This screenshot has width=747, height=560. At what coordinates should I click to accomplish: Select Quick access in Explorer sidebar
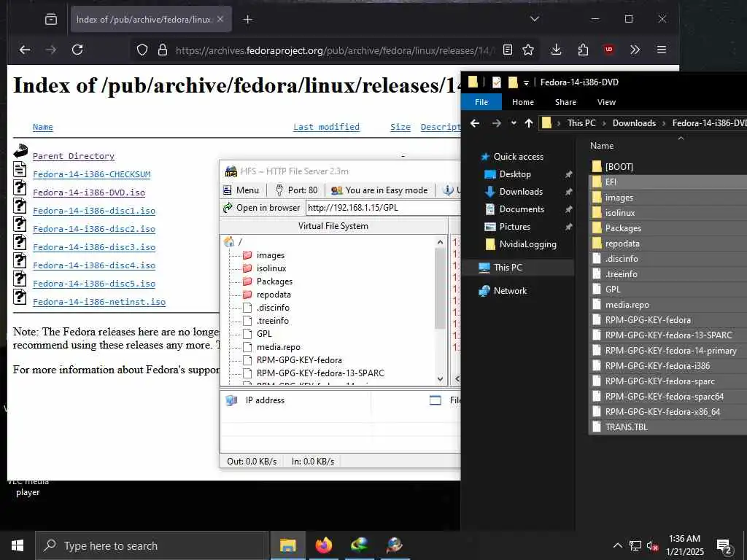(511, 157)
